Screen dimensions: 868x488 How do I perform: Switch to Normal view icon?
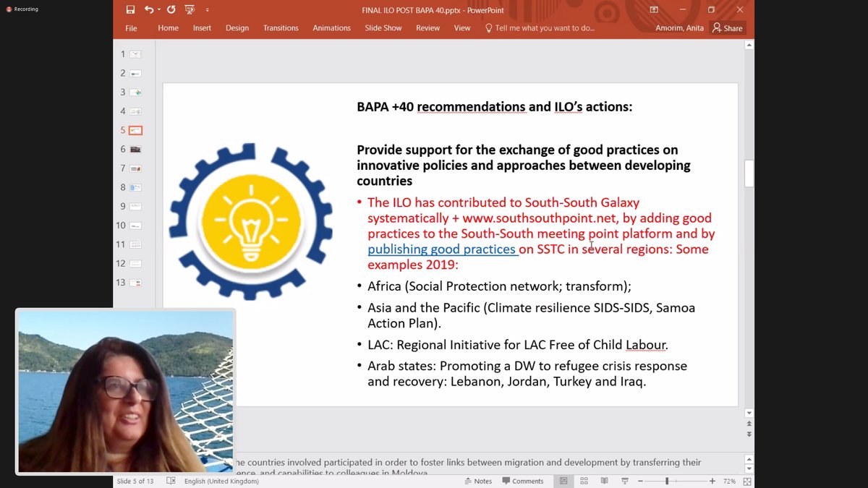(563, 481)
